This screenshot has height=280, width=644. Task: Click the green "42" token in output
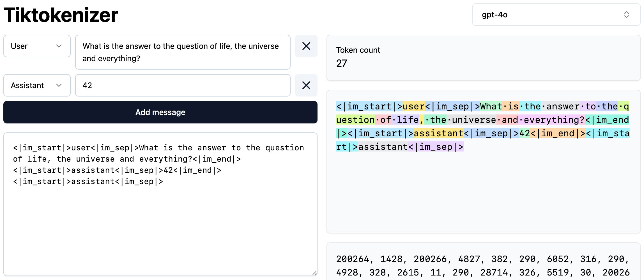pos(525,133)
